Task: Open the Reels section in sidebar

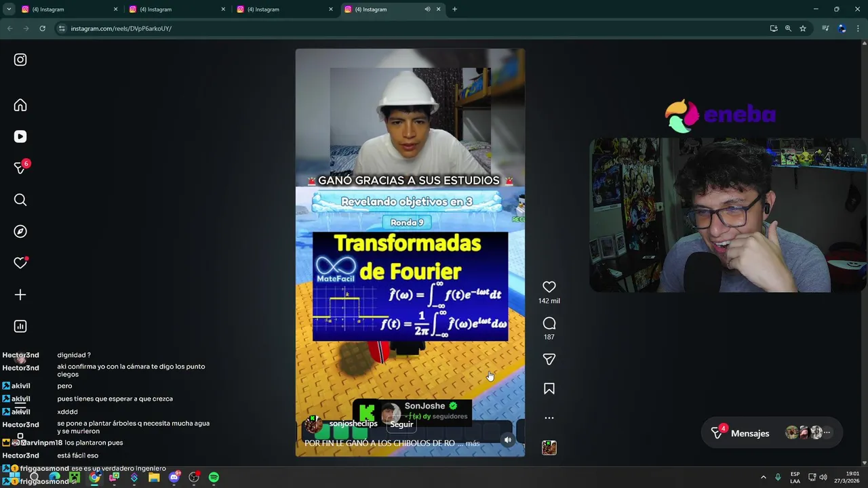Action: click(20, 136)
